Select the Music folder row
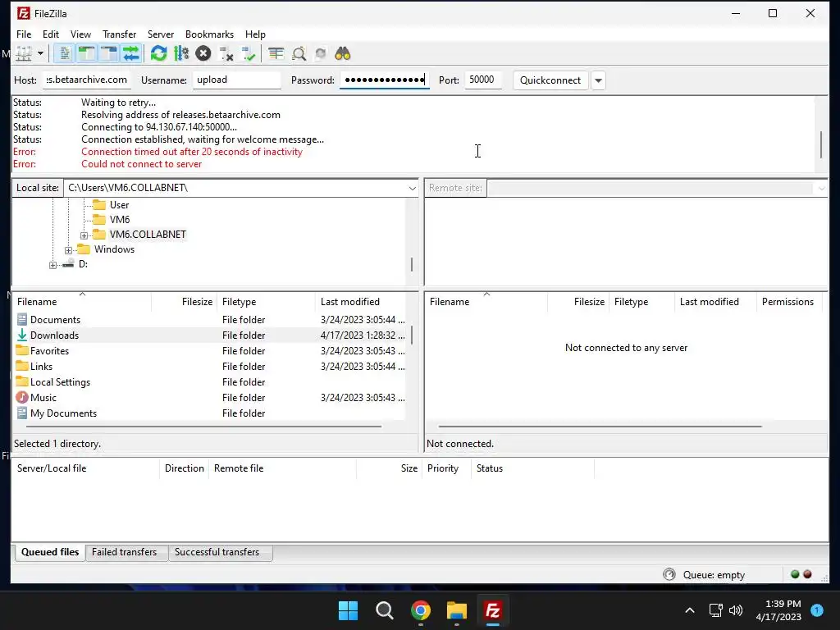 tap(209, 398)
